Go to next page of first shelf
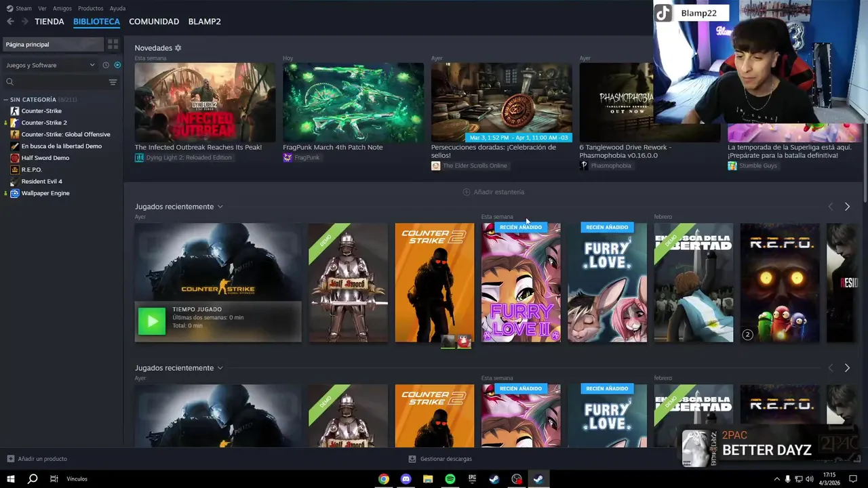The width and height of the screenshot is (868, 488). coord(847,207)
